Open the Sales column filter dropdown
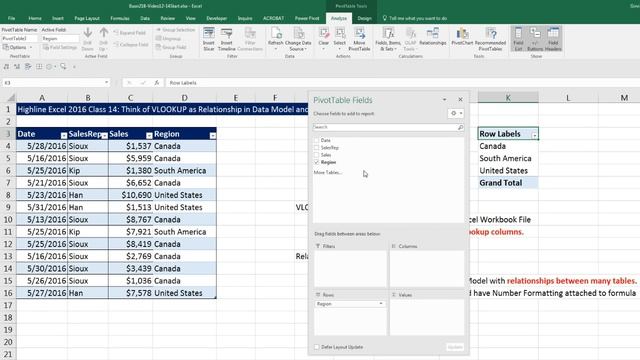The height and width of the screenshot is (360, 640). (149, 136)
